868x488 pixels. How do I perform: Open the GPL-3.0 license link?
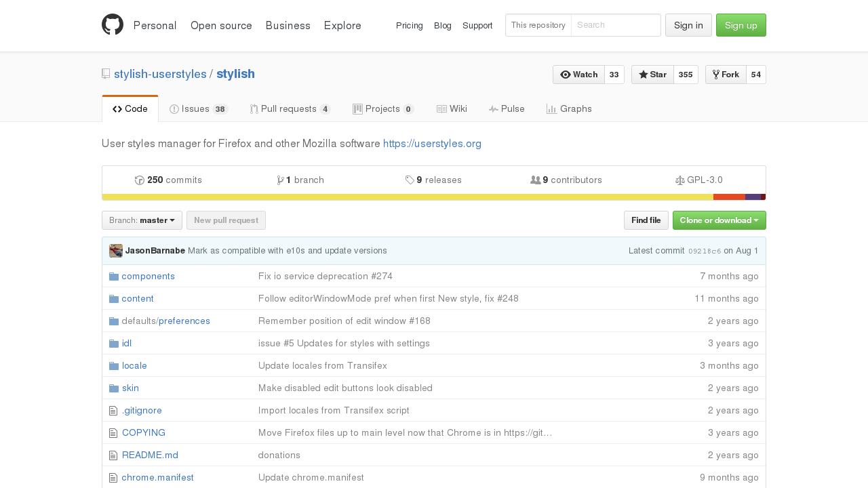pos(699,180)
